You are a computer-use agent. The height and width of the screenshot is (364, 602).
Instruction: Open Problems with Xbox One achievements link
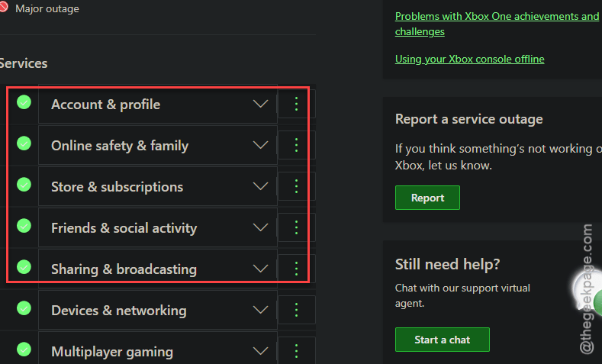[x=497, y=24]
